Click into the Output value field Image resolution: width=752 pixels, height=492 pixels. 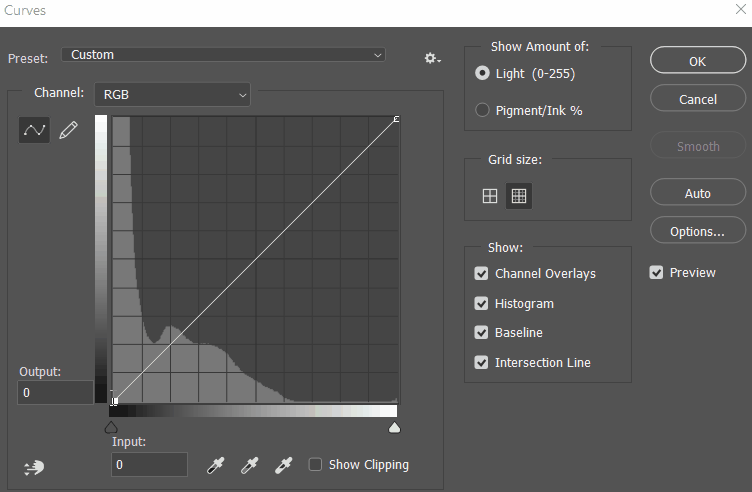tap(55, 392)
